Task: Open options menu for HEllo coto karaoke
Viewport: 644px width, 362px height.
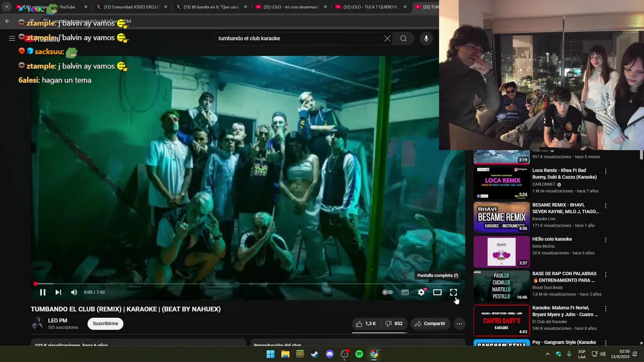Action: click(x=606, y=240)
